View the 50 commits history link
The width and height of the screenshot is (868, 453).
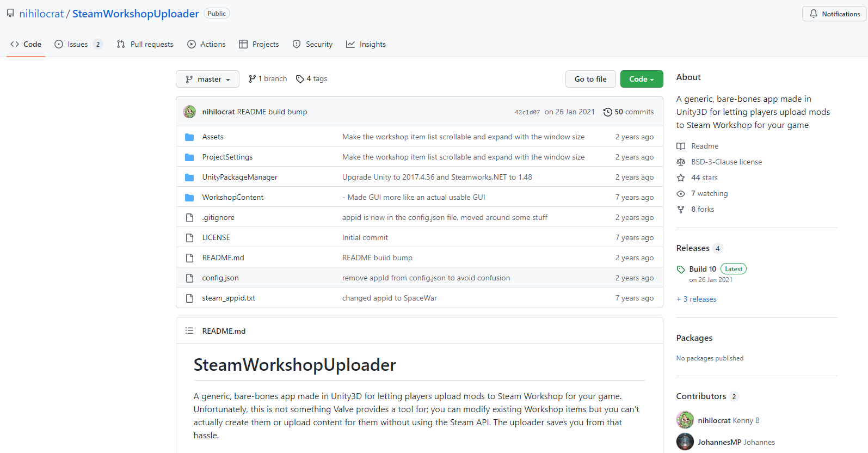(x=629, y=112)
